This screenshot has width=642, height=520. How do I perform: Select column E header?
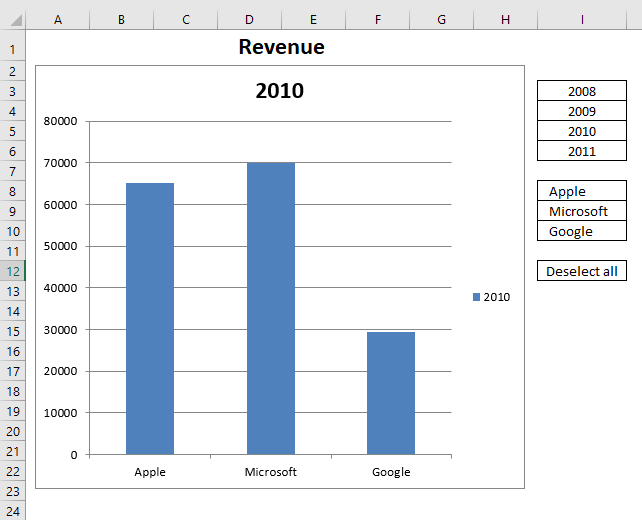click(313, 20)
